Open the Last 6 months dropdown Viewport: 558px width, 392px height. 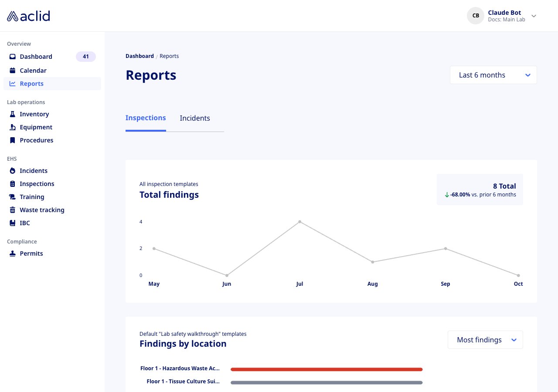tap(493, 75)
